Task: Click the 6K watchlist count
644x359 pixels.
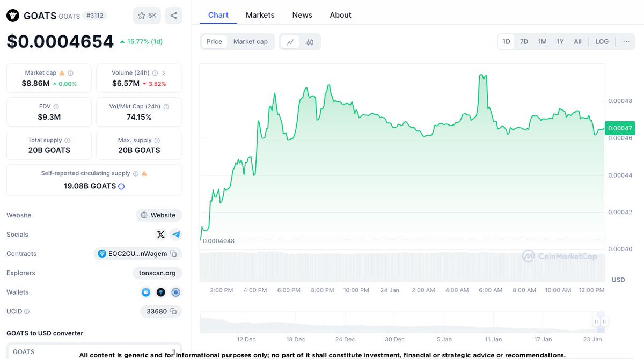Action: tap(152, 16)
